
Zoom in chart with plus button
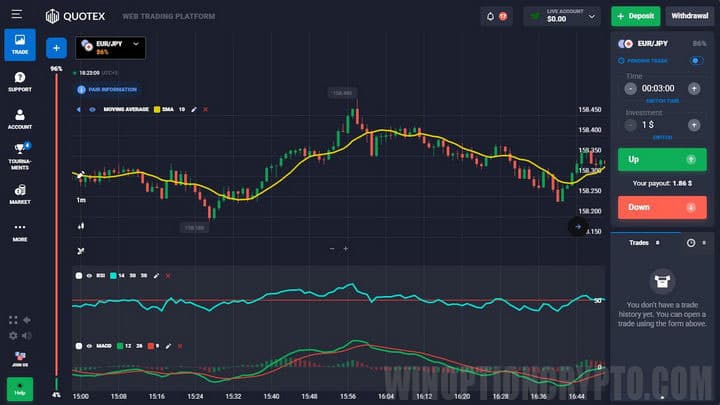[x=346, y=248]
